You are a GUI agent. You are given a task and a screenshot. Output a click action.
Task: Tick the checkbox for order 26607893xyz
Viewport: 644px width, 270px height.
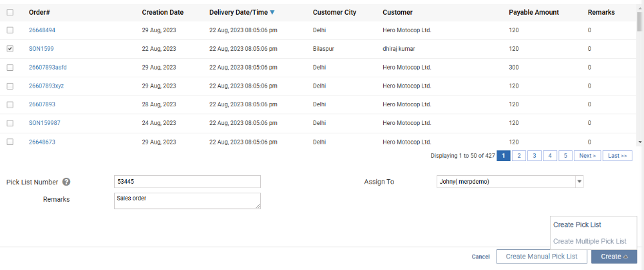click(10, 86)
